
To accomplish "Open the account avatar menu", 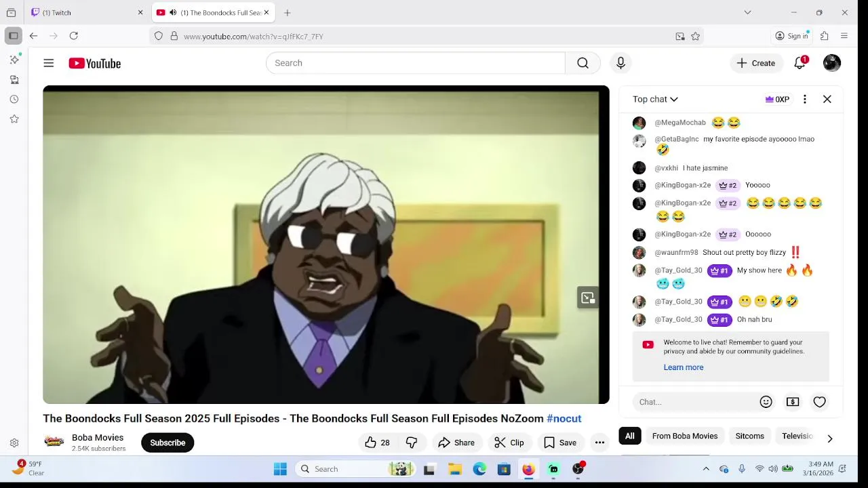I will 832,63.
